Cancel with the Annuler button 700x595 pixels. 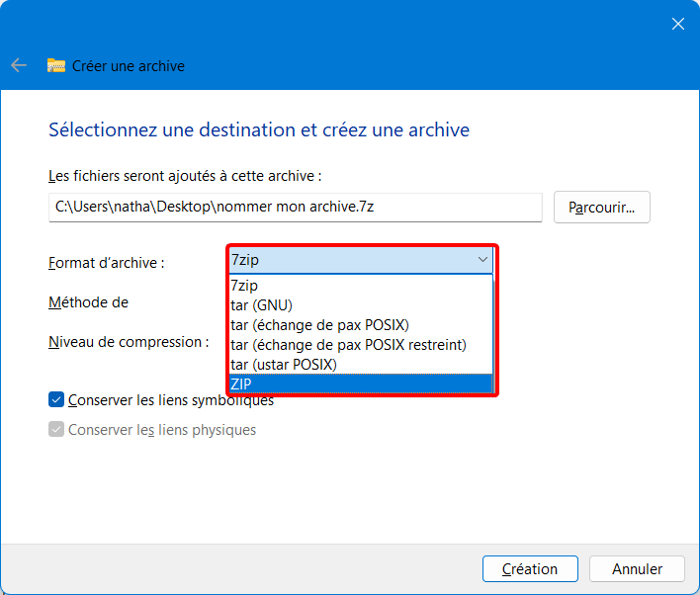pos(637,568)
